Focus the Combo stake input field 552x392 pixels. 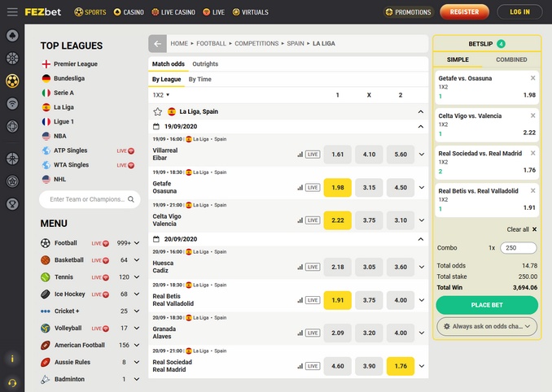point(518,248)
